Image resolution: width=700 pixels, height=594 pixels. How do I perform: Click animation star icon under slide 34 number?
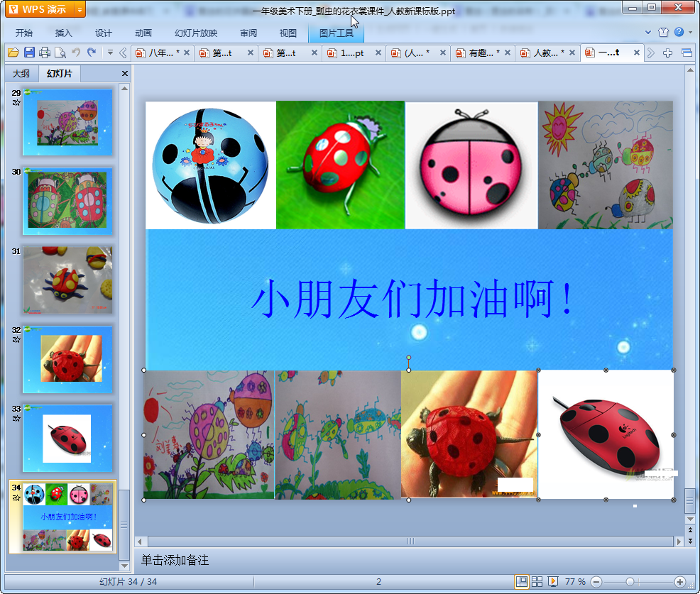pos(16,497)
